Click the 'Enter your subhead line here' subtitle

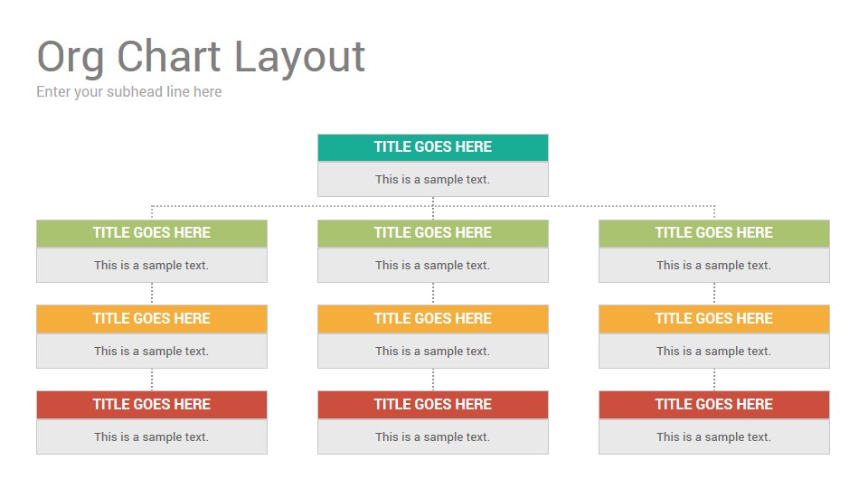pyautogui.click(x=129, y=92)
